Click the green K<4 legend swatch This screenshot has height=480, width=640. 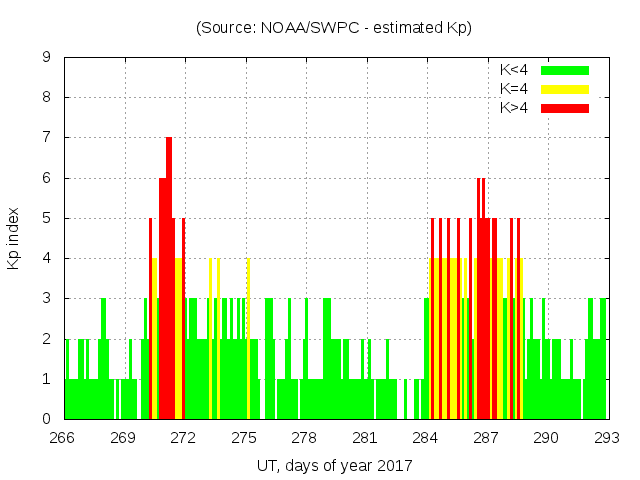pyautogui.click(x=565, y=70)
